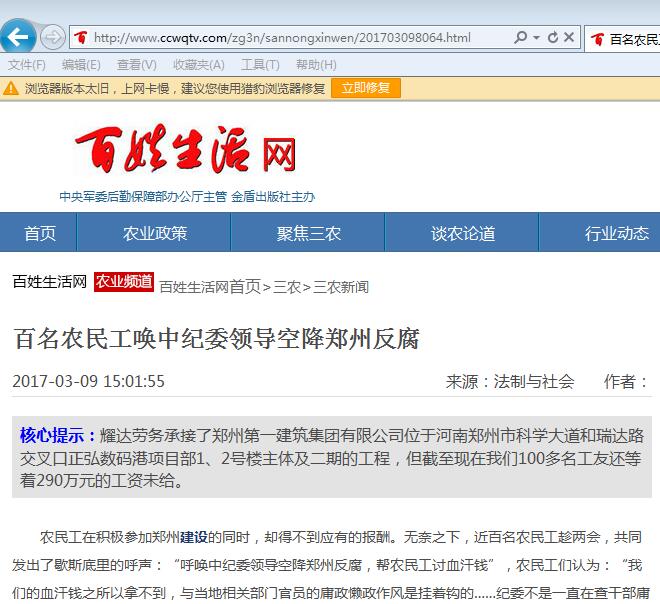The image size is (660, 604).
Task: Click the 百姓生活网 red logo image
Action: [x=187, y=152]
